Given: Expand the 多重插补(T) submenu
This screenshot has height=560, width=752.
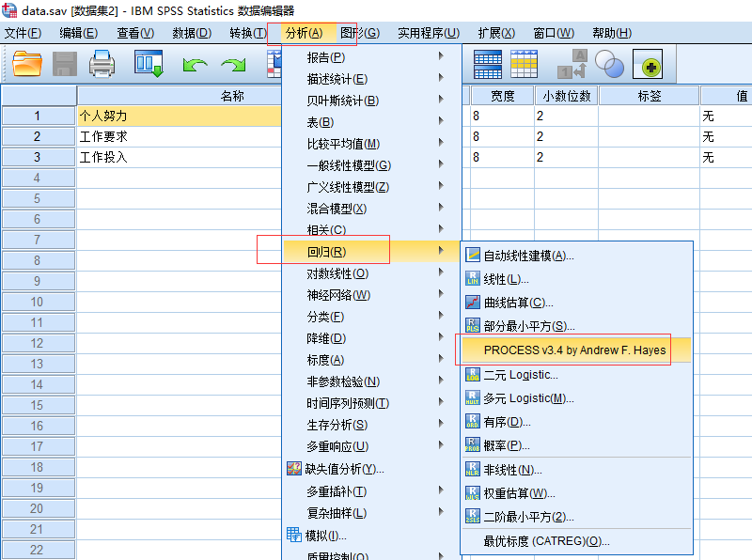Looking at the screenshot, I should (371, 491).
